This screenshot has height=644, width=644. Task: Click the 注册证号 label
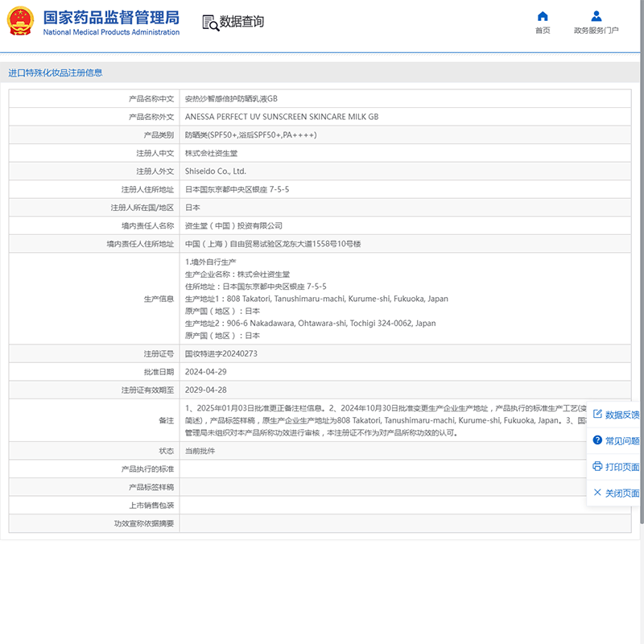point(159,353)
